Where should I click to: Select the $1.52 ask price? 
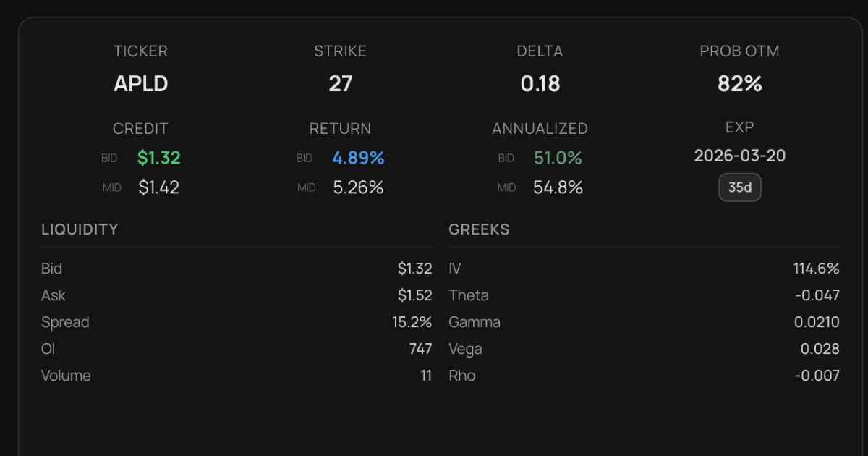[x=414, y=295]
